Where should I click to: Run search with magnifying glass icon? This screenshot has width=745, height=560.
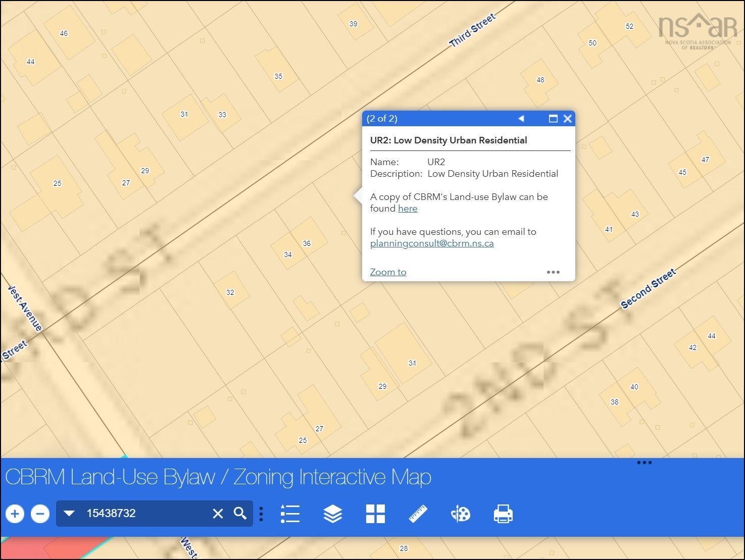point(240,514)
